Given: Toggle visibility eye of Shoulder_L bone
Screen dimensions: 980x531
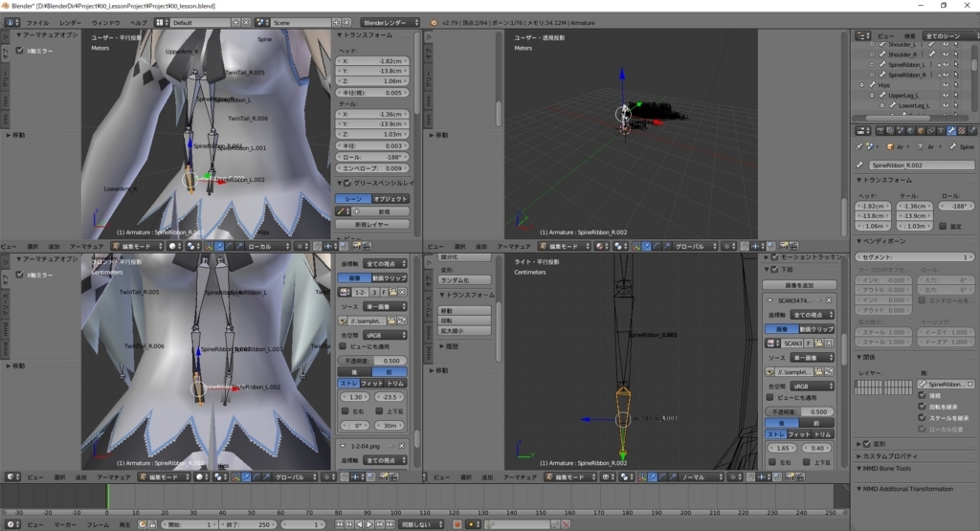Looking at the screenshot, I should pyautogui.click(x=946, y=44).
